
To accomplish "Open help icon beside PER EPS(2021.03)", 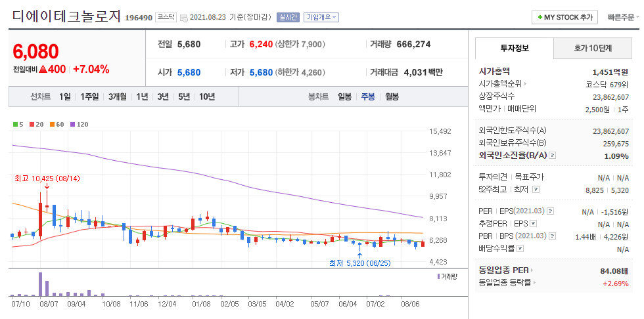I will [551, 211].
